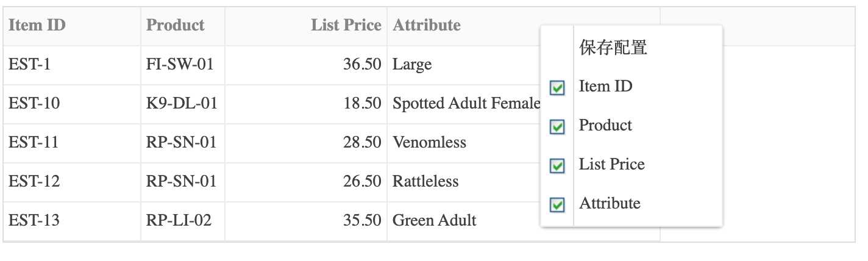Toggle the Product column checkbox
This screenshot has height=261, width=868.
(x=557, y=127)
